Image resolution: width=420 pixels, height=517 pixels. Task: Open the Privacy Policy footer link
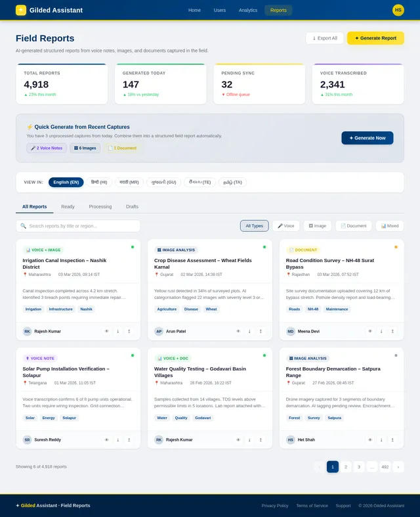click(274, 505)
